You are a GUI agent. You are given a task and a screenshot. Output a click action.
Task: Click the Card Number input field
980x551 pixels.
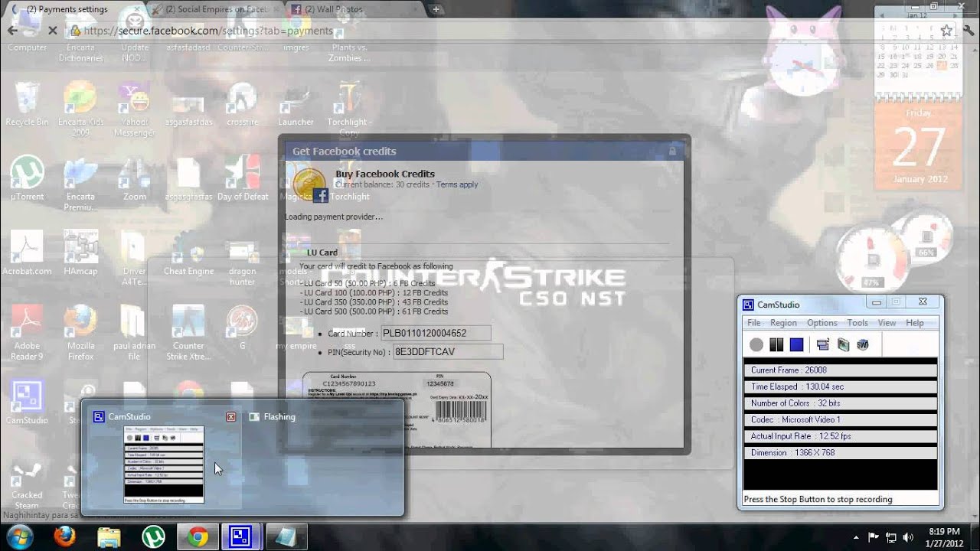click(435, 333)
